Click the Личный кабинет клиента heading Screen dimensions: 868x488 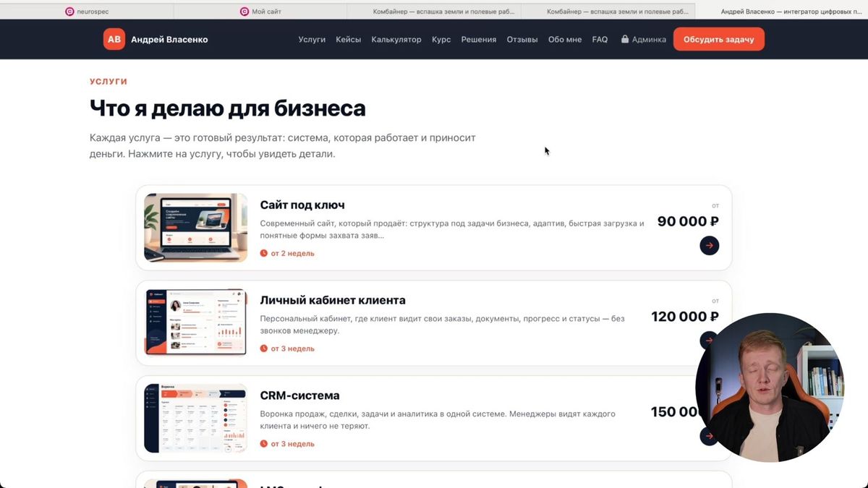(x=333, y=300)
